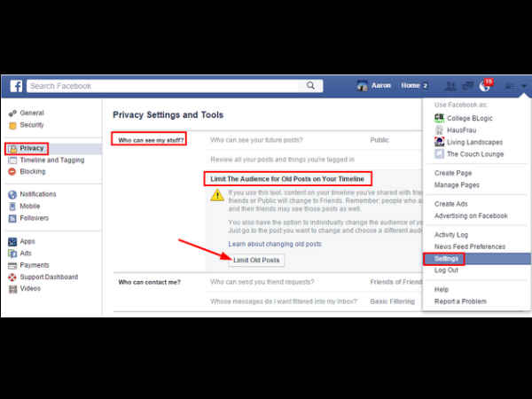Choose Manage Pages in account menu
532x399 pixels.
457,185
